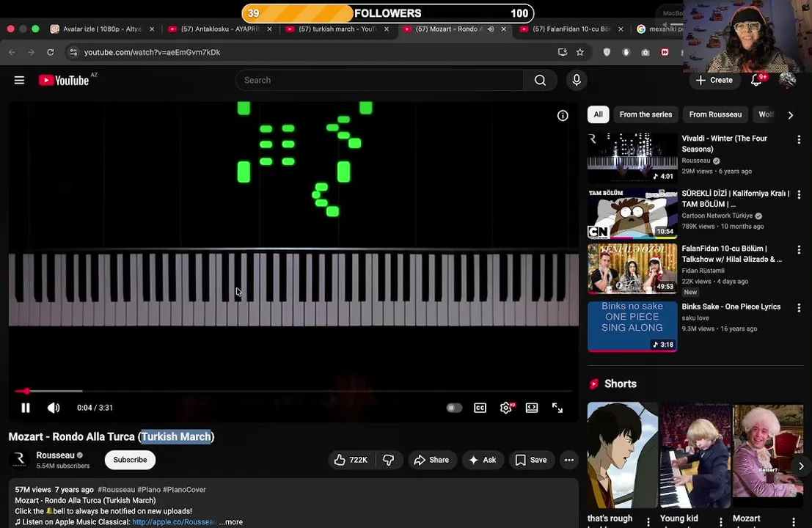Viewport: 812px width, 528px height.
Task: Enter full screen mode
Action: (x=557, y=408)
